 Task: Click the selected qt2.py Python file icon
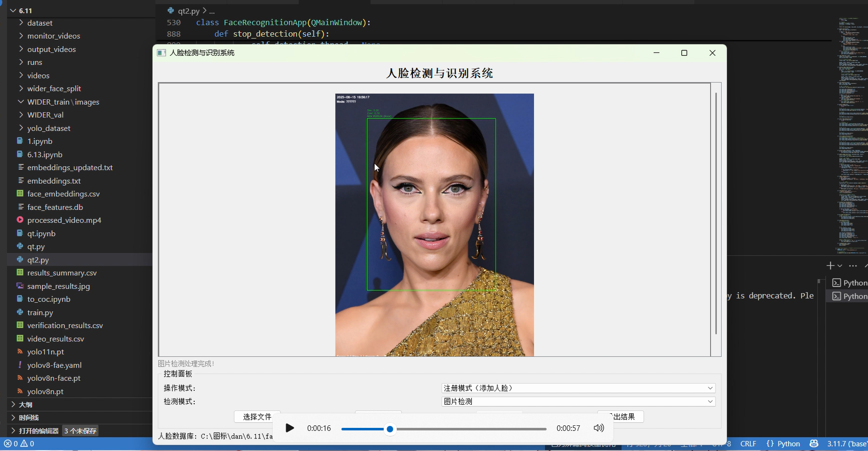20,259
